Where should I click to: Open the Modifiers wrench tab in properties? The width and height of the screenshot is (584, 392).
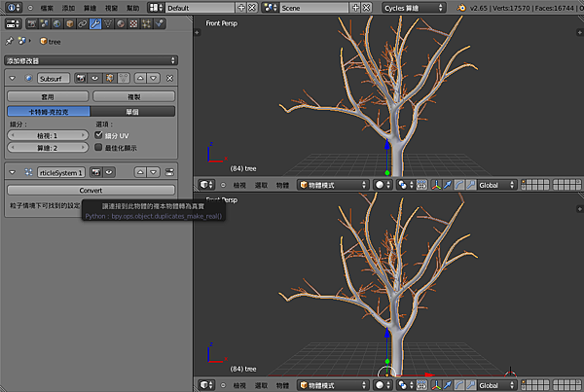pyautogui.click(x=95, y=24)
